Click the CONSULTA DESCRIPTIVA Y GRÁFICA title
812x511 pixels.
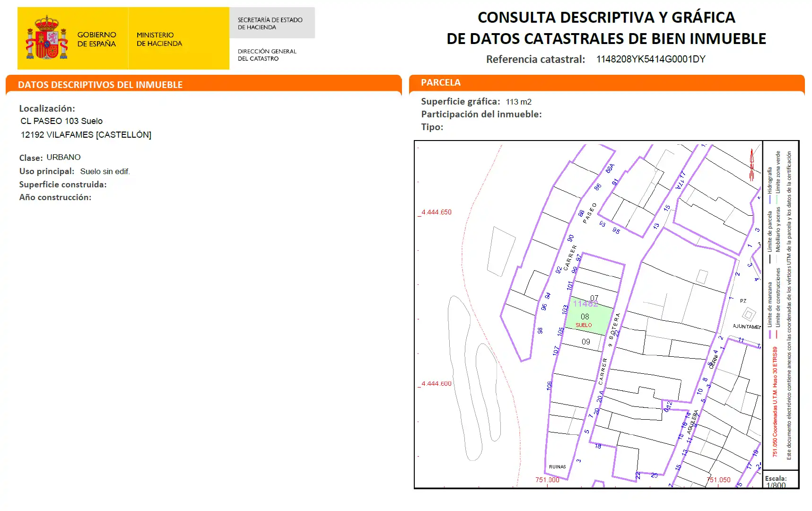606,18
